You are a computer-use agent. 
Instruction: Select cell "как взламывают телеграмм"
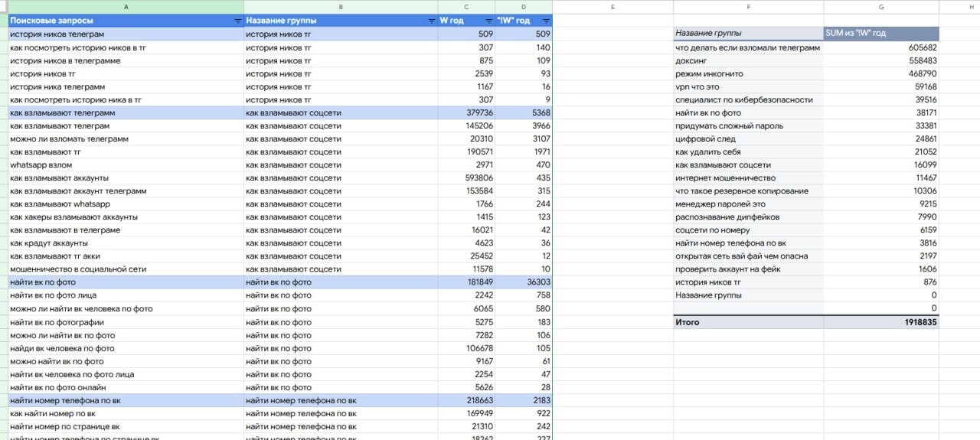126,112
